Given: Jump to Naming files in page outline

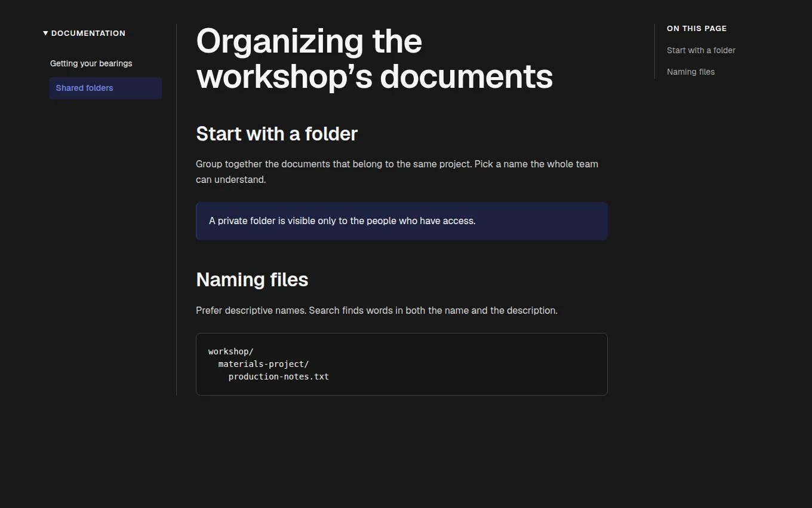Looking at the screenshot, I should pos(691,72).
